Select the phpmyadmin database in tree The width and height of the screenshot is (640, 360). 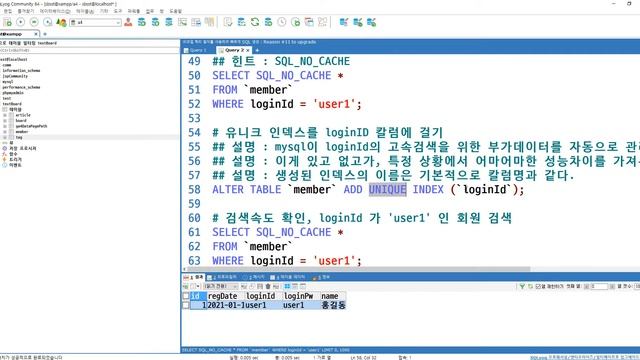(13, 93)
